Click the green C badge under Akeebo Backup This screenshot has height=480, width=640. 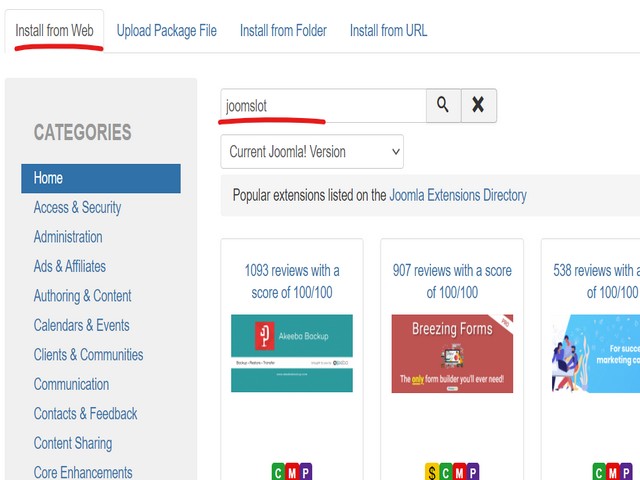[x=278, y=472]
